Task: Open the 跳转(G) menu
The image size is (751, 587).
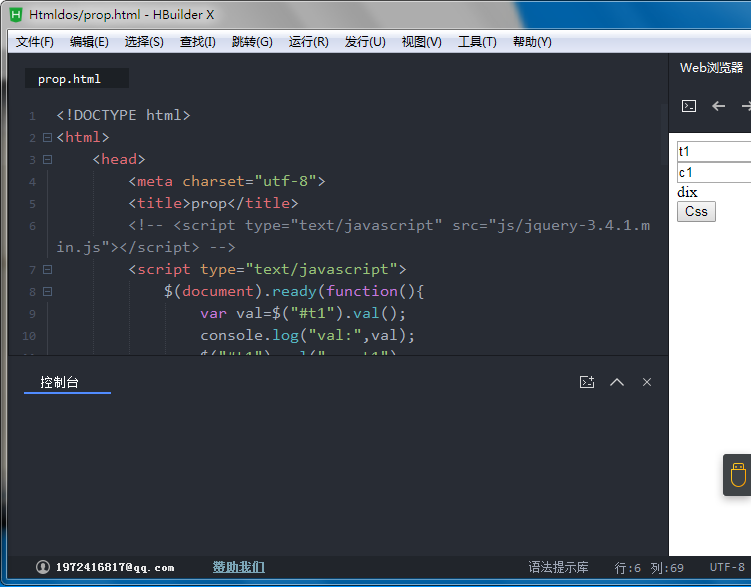Action: coord(252,42)
